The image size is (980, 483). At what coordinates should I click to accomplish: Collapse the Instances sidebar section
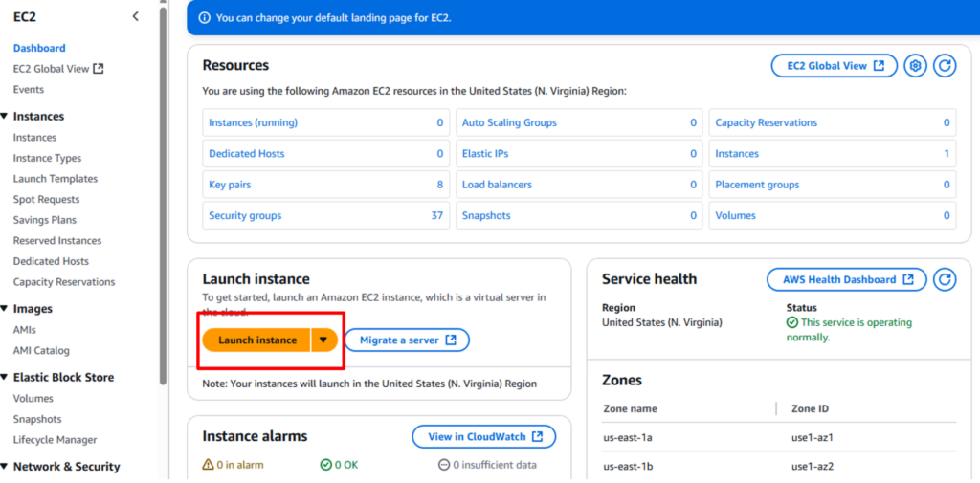[5, 117]
